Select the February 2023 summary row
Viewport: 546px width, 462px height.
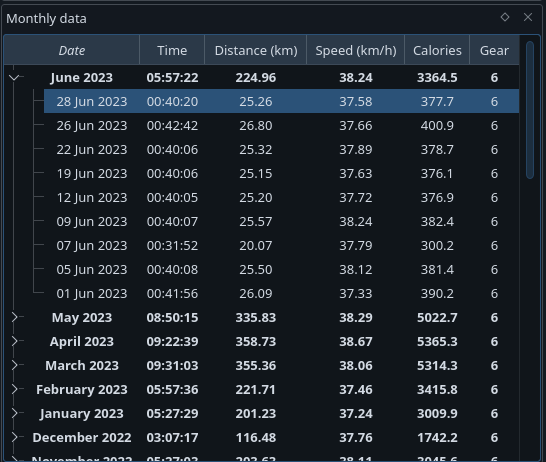[272, 390]
